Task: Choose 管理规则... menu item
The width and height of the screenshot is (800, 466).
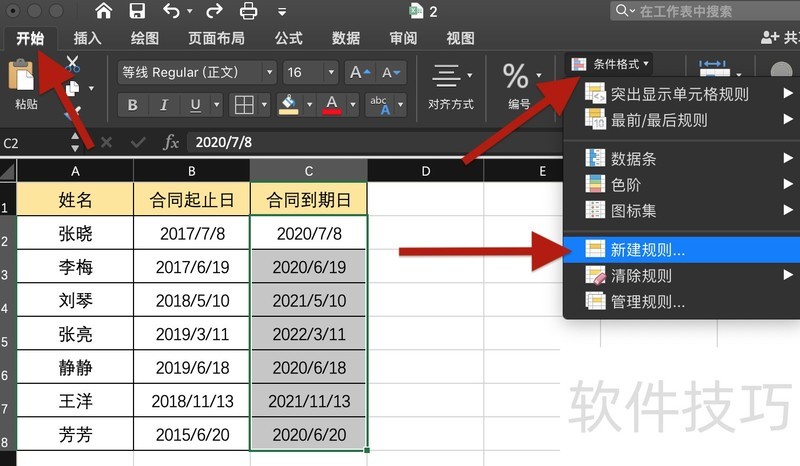Action: click(682, 302)
